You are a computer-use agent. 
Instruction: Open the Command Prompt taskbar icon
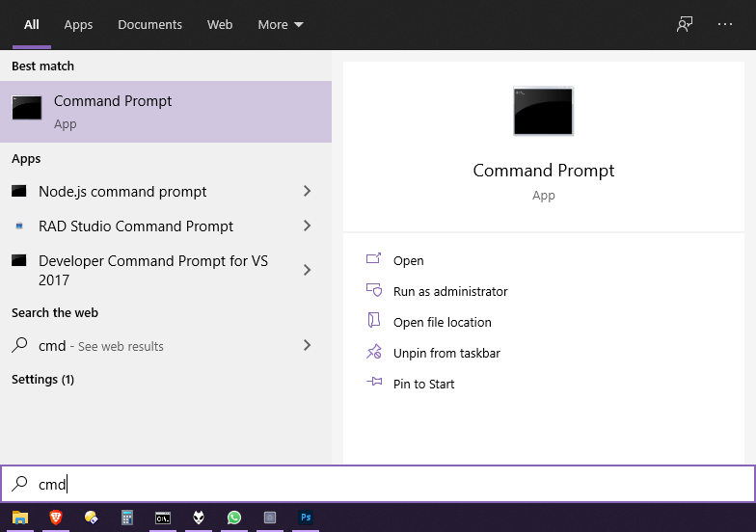point(163,519)
